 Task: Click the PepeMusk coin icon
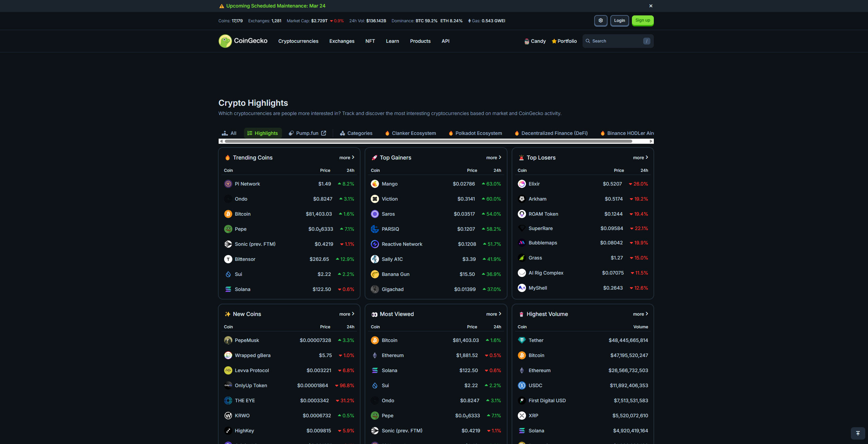[228, 340]
